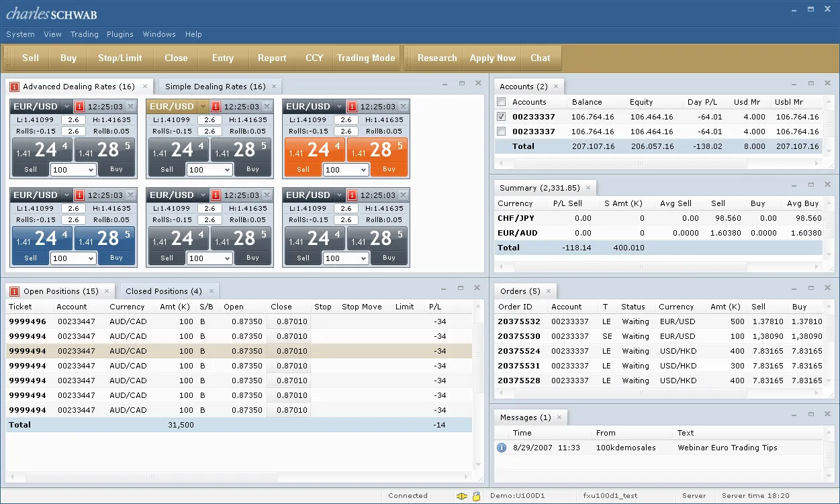Toggle the select-all checkbox in Accounts header
Viewport: 840px width, 504px height.
point(501,102)
